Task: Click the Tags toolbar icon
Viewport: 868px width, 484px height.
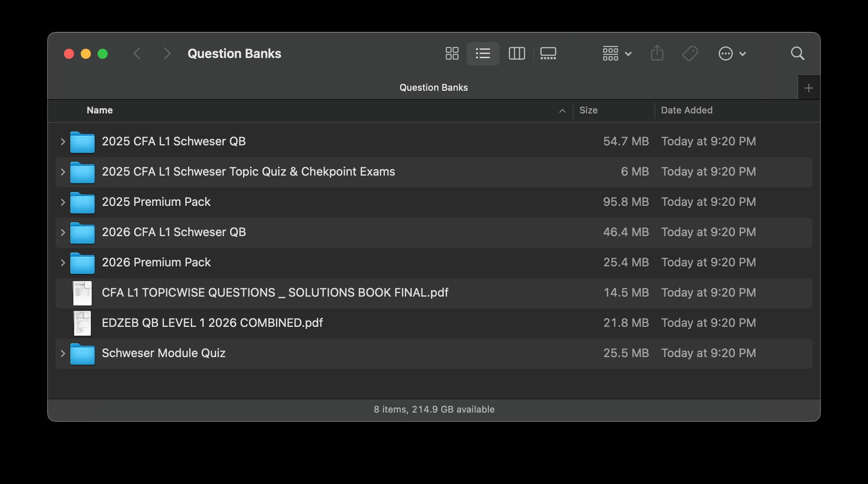Action: (x=690, y=53)
